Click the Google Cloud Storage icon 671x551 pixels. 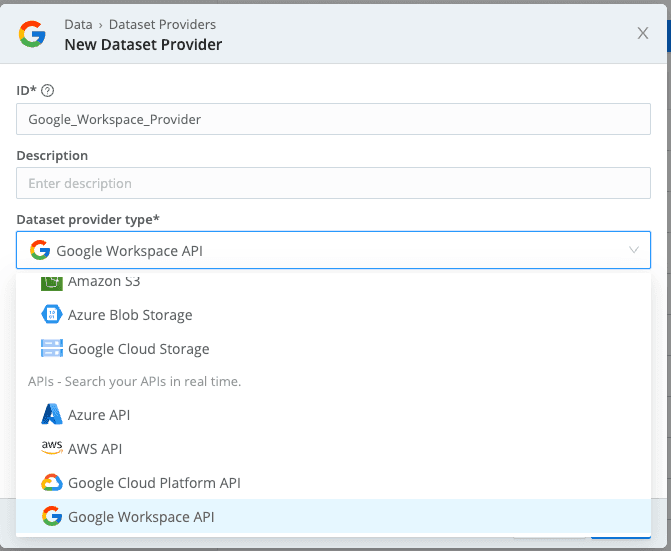(52, 349)
